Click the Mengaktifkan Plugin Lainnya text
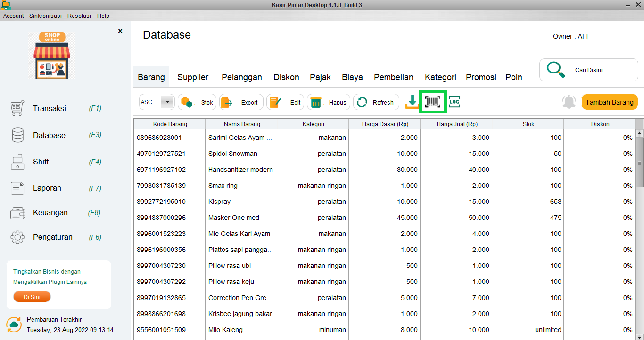Viewport: 644px width, 340px height. tap(50, 282)
